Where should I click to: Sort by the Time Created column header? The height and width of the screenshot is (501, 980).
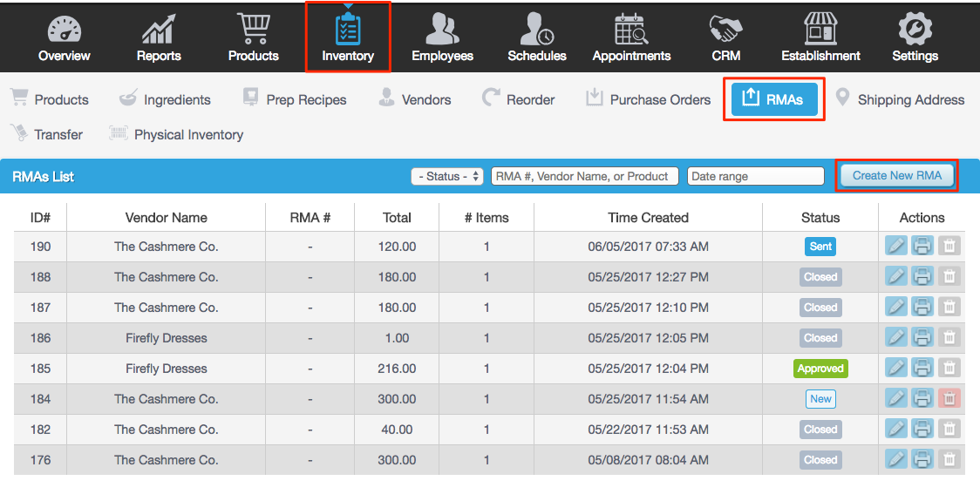tap(648, 218)
